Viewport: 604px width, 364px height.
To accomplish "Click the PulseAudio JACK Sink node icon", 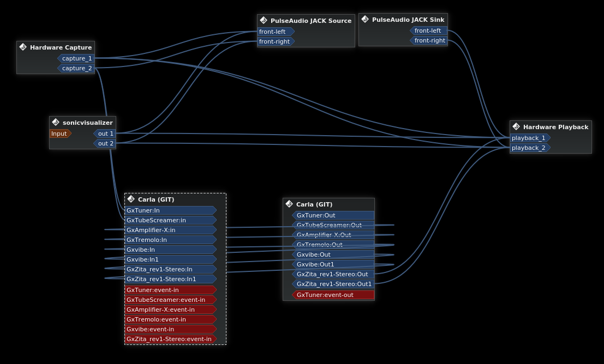I will pyautogui.click(x=365, y=20).
